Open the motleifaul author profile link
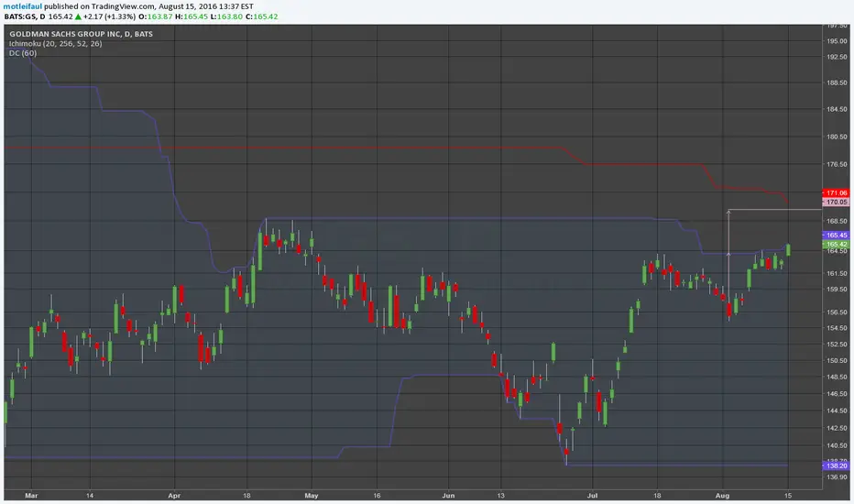This screenshot has height=504, width=854. click(x=23, y=6)
